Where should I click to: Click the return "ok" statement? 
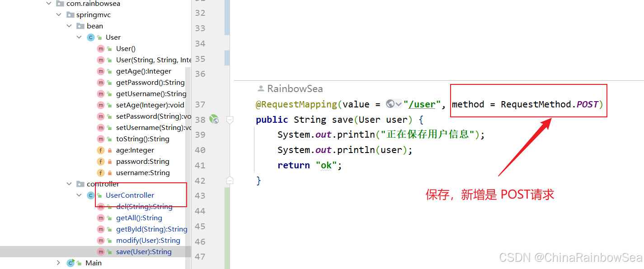[310, 165]
